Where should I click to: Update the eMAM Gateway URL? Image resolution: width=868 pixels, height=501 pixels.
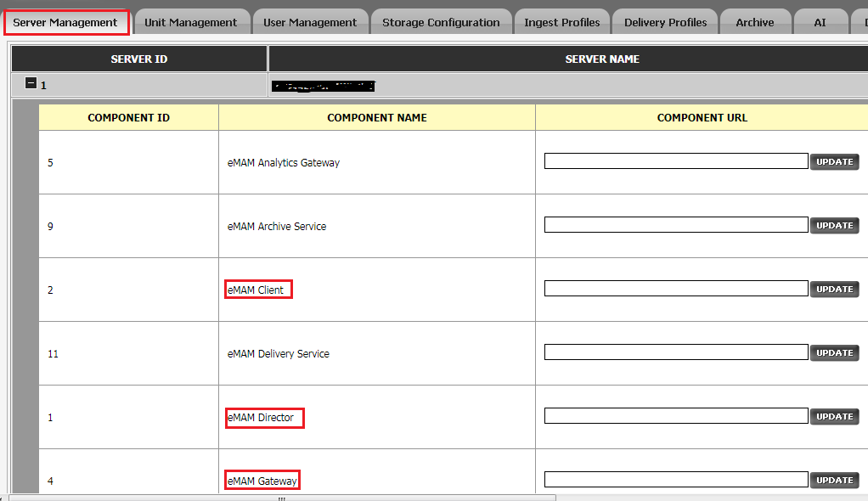coord(834,480)
